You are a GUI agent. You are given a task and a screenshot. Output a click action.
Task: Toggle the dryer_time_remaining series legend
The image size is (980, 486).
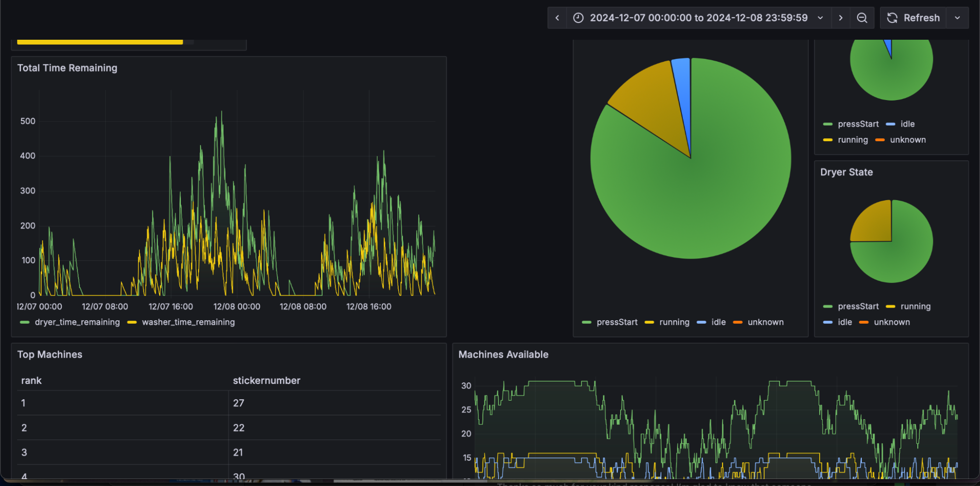76,322
